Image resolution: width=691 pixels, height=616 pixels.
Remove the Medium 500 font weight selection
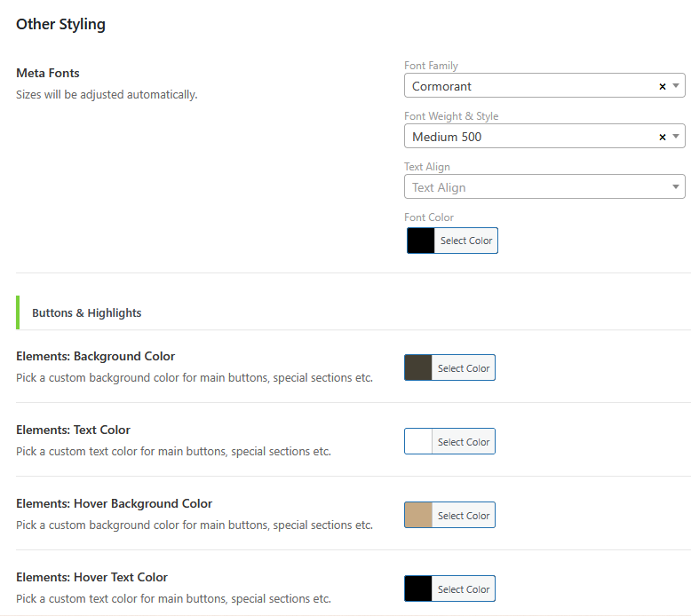point(663,137)
